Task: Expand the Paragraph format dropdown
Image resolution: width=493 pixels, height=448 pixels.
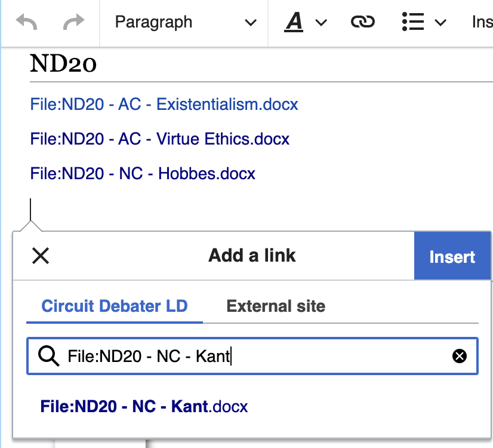Action: click(x=186, y=22)
